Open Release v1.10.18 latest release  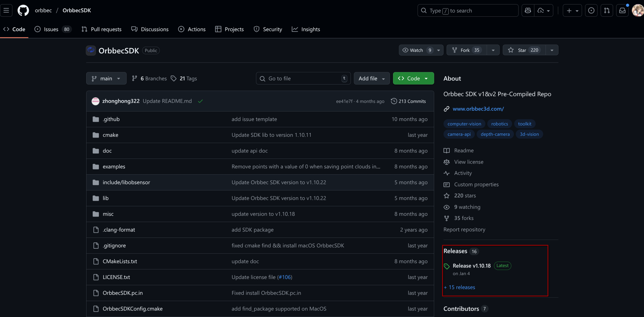pyautogui.click(x=472, y=266)
